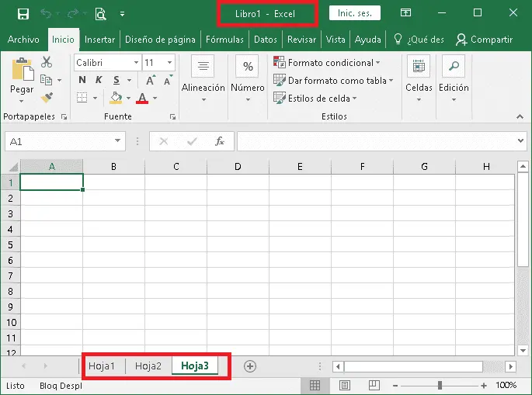The image size is (532, 395).
Task: Click the Cut scissors icon
Action: click(47, 63)
